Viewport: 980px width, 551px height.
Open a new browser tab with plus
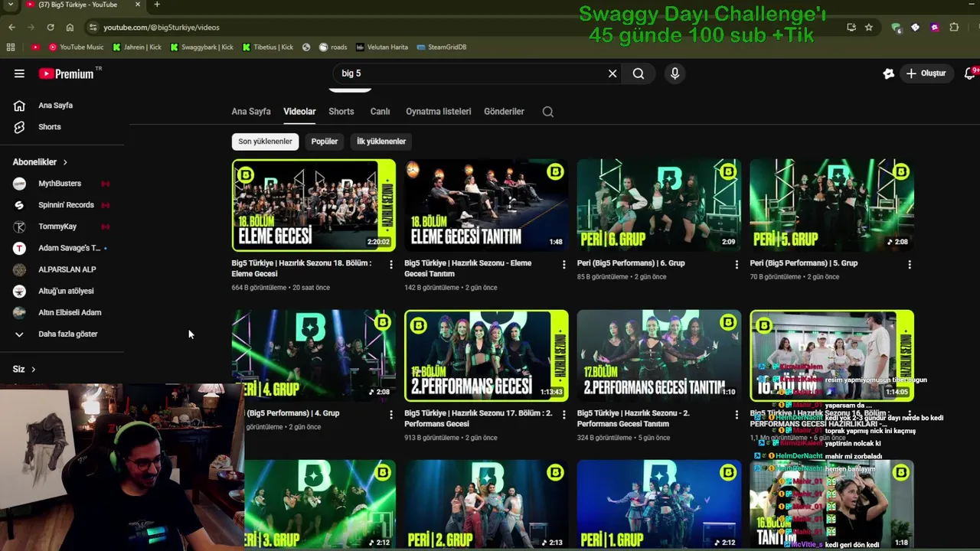tap(157, 5)
